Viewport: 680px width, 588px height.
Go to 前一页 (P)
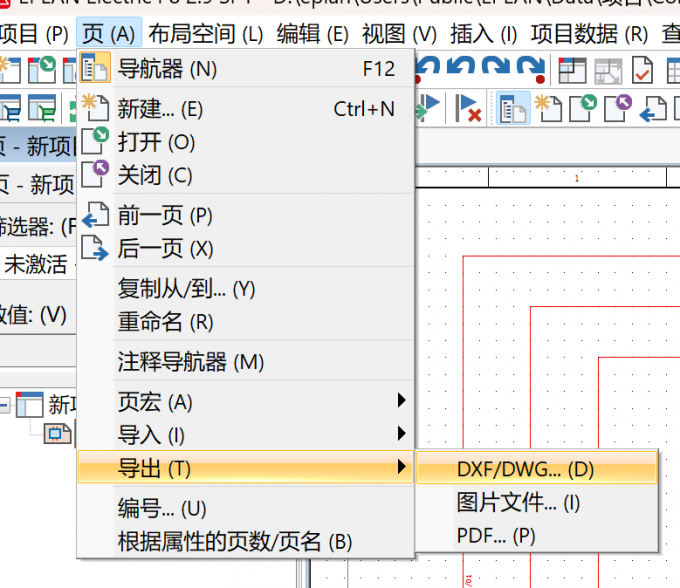click(x=245, y=215)
